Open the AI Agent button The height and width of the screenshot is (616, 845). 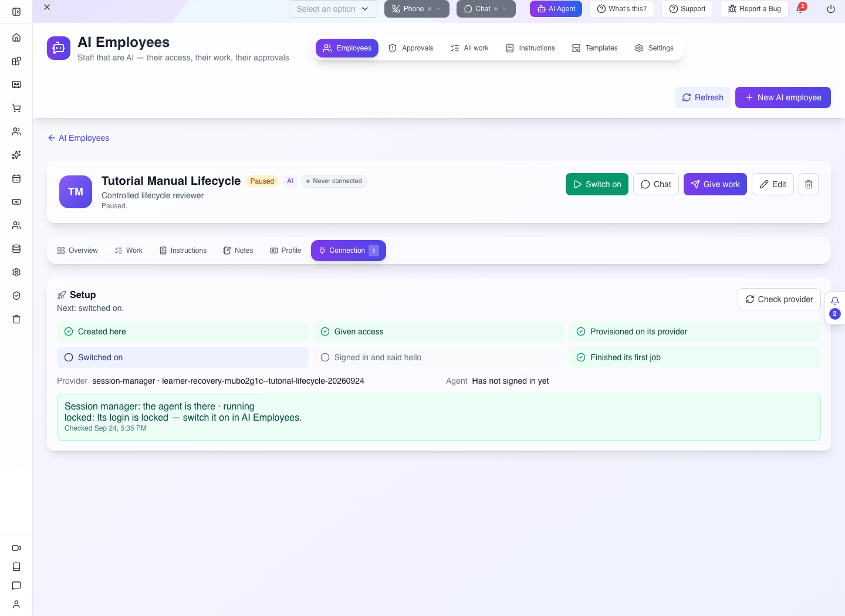pos(556,9)
